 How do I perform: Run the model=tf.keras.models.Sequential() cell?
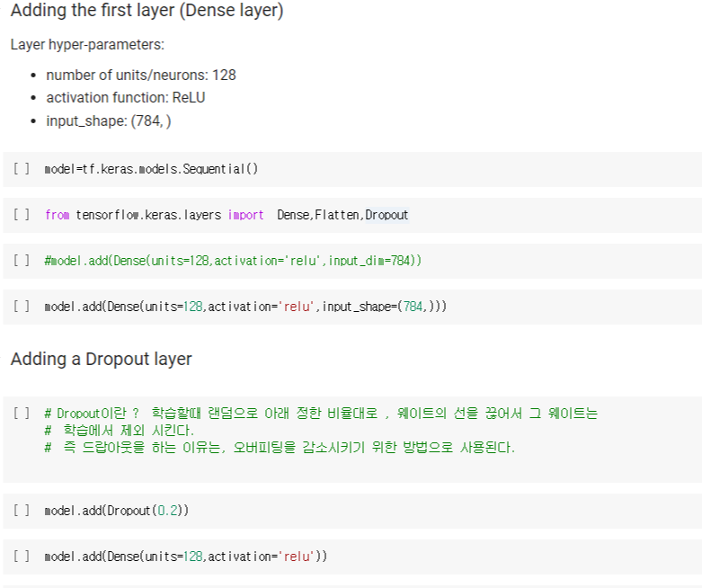pyautogui.click(x=21, y=169)
